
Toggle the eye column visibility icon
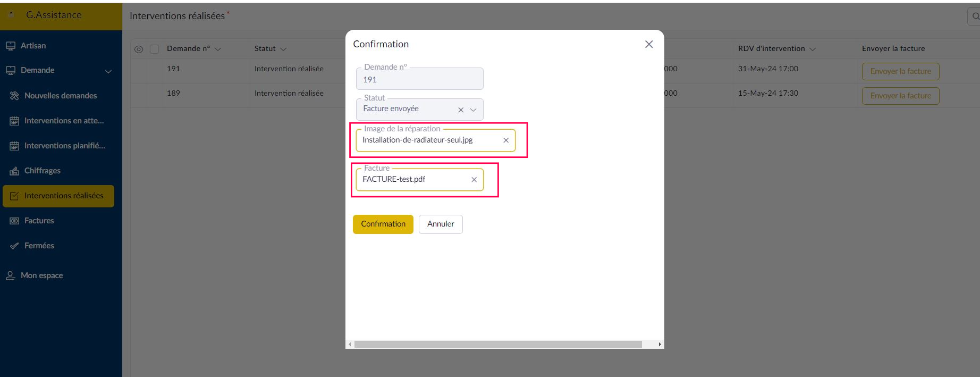click(x=139, y=49)
